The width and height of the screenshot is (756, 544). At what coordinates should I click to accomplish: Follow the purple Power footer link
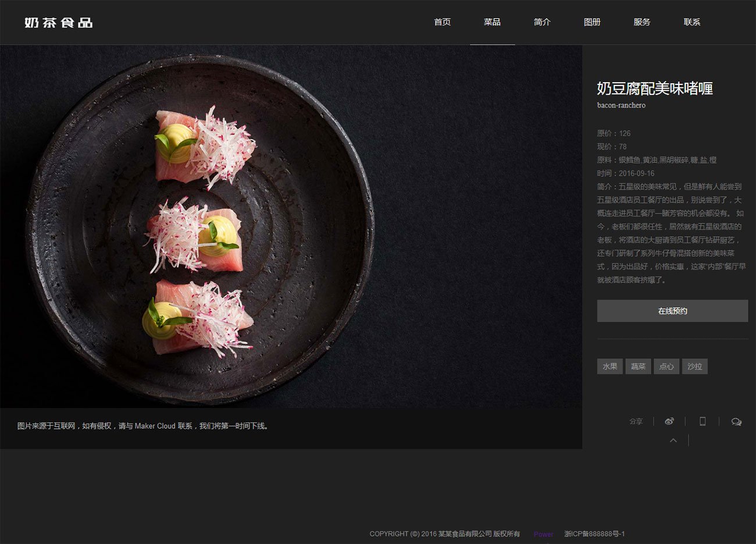click(x=544, y=534)
